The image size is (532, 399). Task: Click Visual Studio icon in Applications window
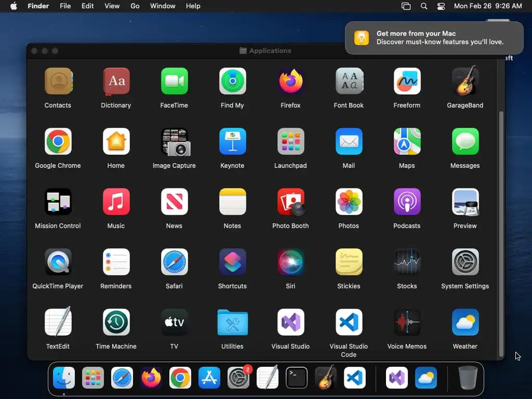point(290,322)
